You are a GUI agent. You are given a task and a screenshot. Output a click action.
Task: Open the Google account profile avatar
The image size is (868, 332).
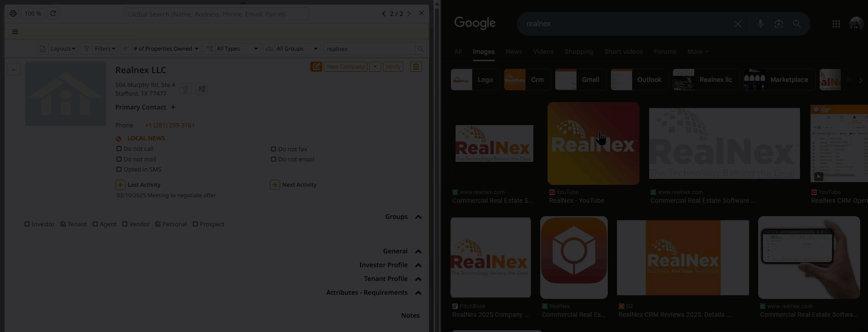(x=856, y=24)
